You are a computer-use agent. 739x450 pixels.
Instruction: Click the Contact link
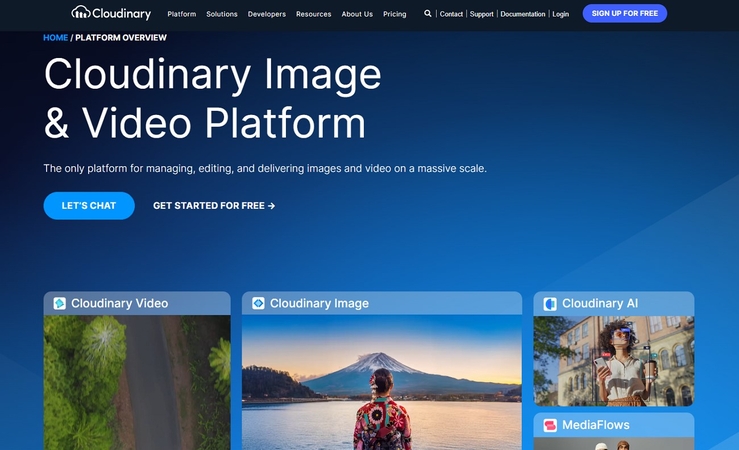(x=451, y=14)
